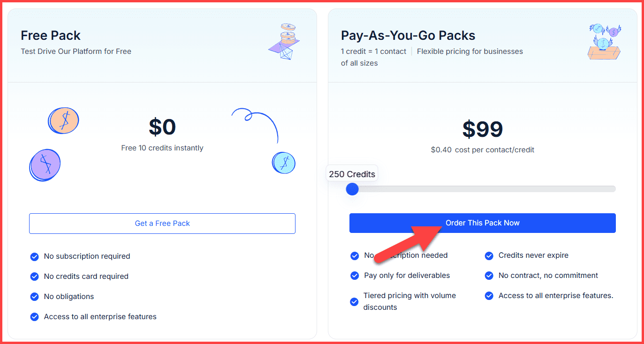Click the Pay-As-You-Go winged coins illustration
This screenshot has height=344, width=644.
tap(604, 42)
